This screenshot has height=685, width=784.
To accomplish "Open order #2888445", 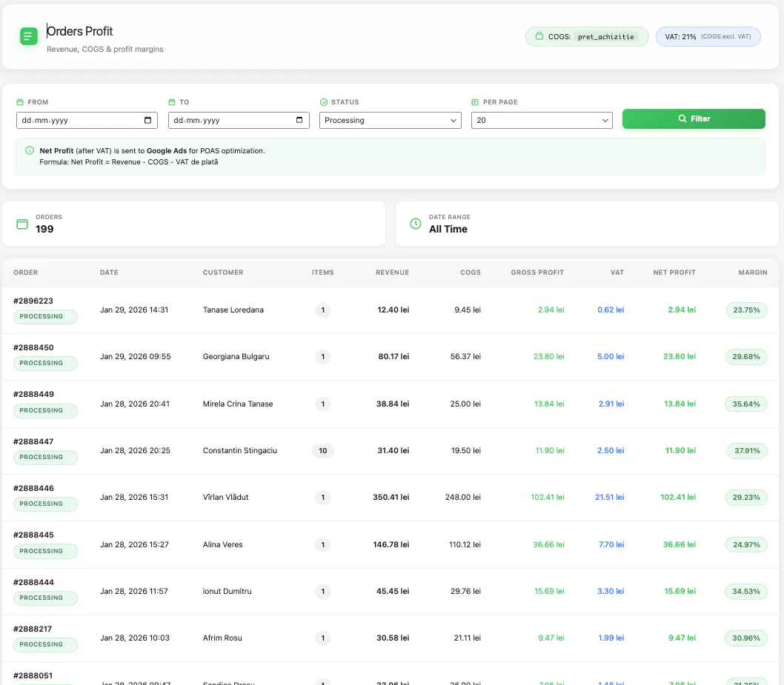I will pos(33,535).
